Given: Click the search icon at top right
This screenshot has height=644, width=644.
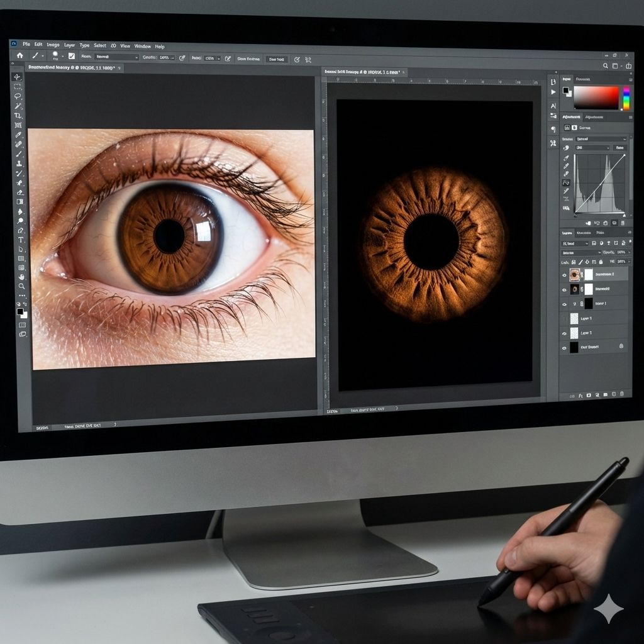Looking at the screenshot, I should tap(606, 65).
